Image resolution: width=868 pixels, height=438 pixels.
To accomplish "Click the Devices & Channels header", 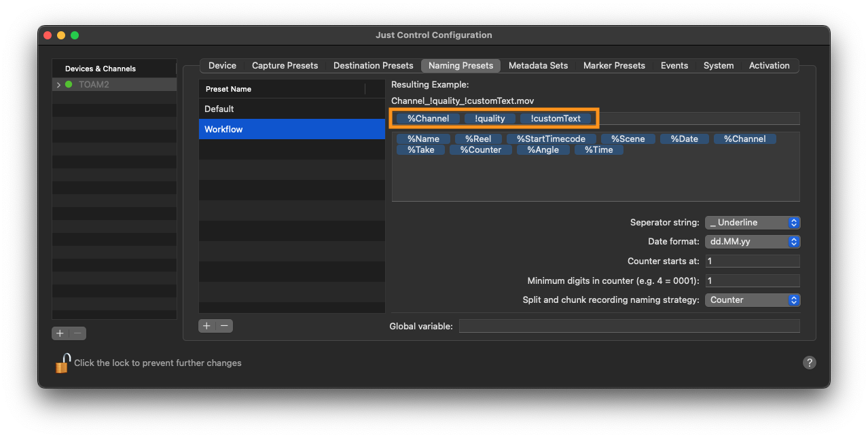I will 114,69.
